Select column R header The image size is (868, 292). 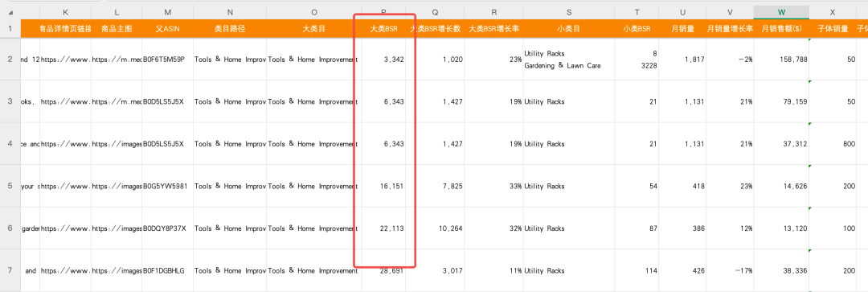[493, 12]
